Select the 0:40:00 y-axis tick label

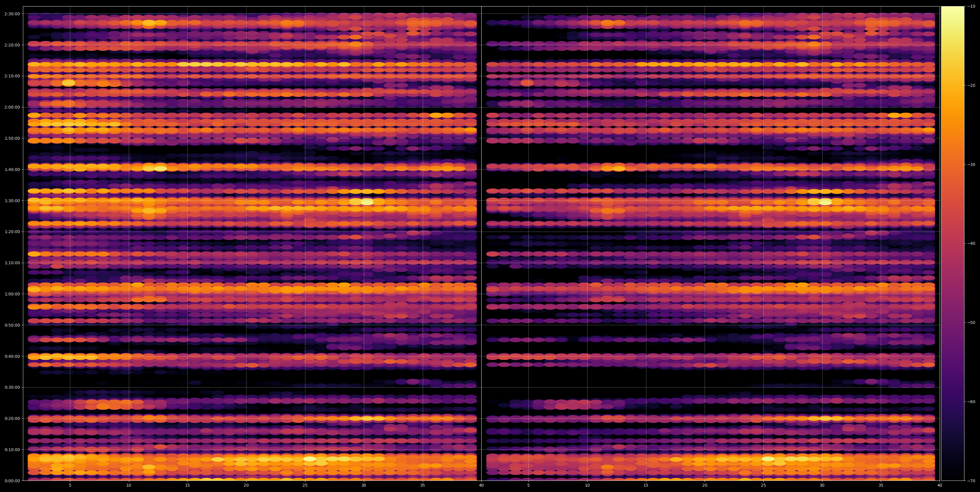click(12, 356)
